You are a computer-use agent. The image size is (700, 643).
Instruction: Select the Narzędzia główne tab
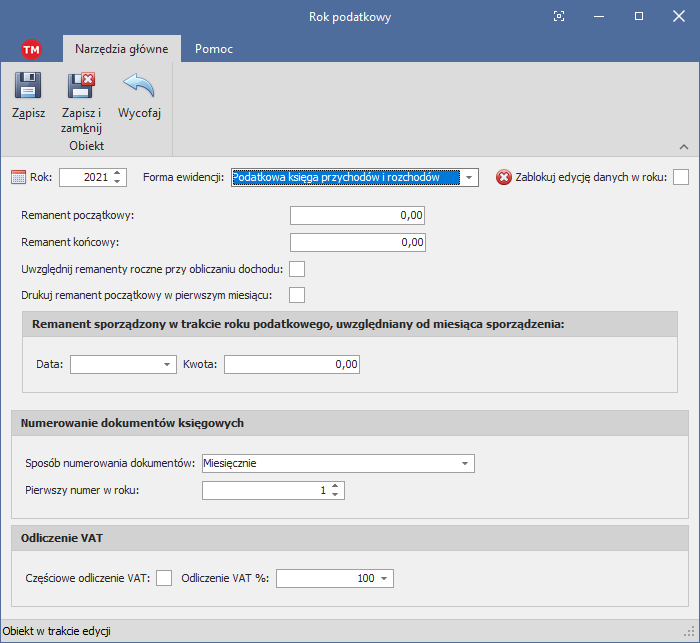pos(121,48)
